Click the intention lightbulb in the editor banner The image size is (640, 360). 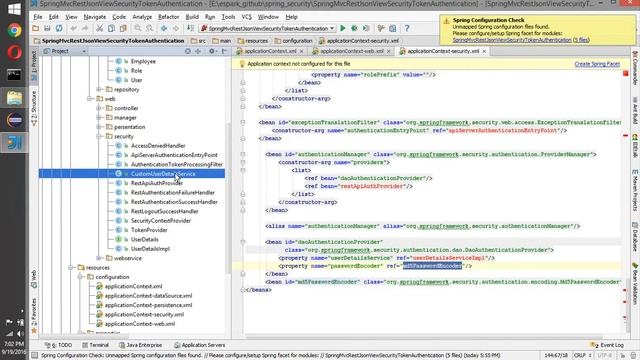point(242,64)
